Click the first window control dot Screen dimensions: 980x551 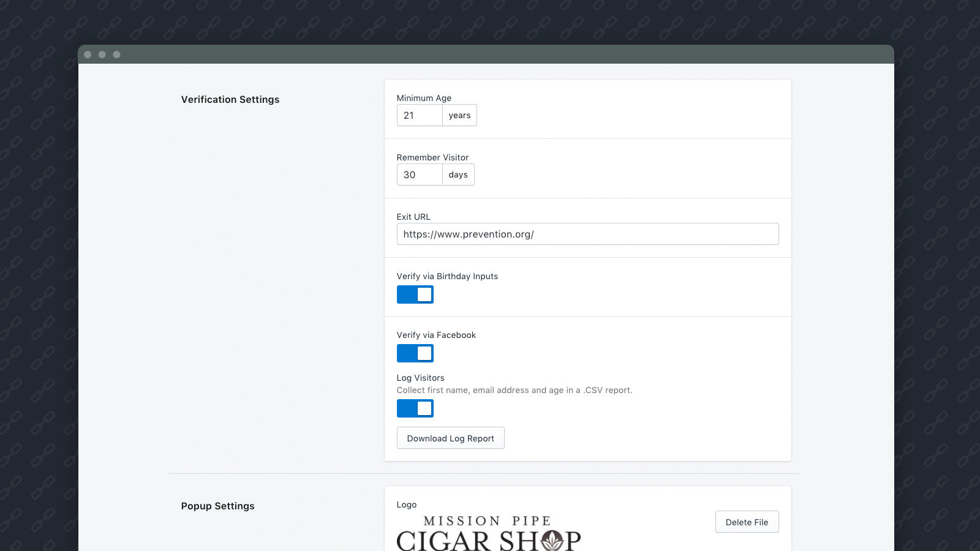88,54
